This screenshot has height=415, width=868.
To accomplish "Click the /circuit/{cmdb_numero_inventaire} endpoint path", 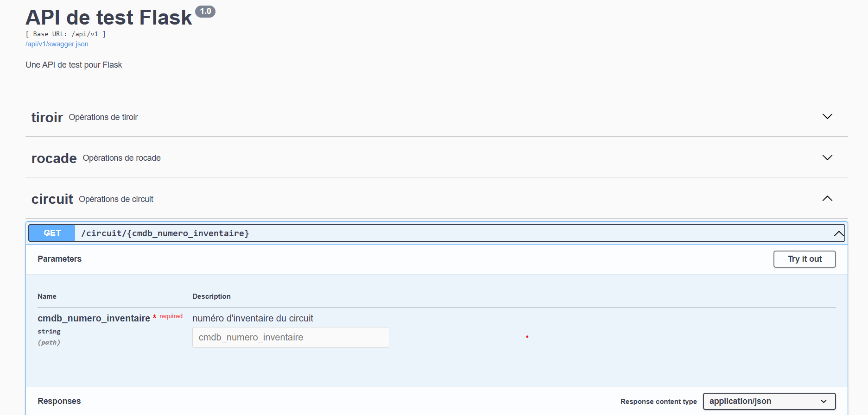I will [165, 233].
